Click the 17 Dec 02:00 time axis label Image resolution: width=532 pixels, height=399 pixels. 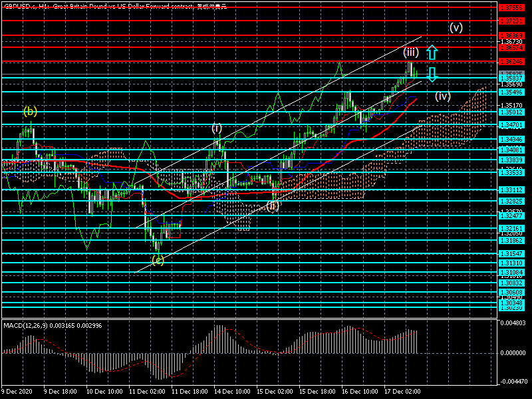click(x=404, y=391)
